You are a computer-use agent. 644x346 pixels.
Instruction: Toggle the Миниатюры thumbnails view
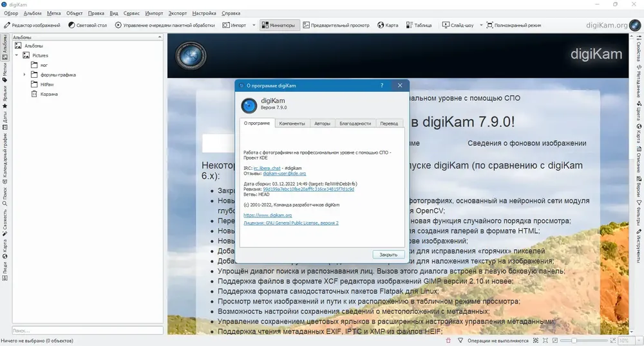coord(278,26)
